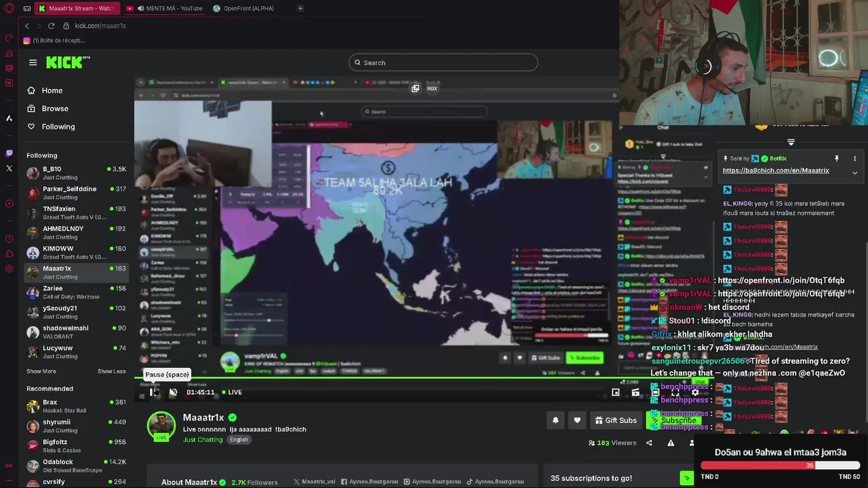Open Instagram Boîte de réception bookmark

click(55, 41)
